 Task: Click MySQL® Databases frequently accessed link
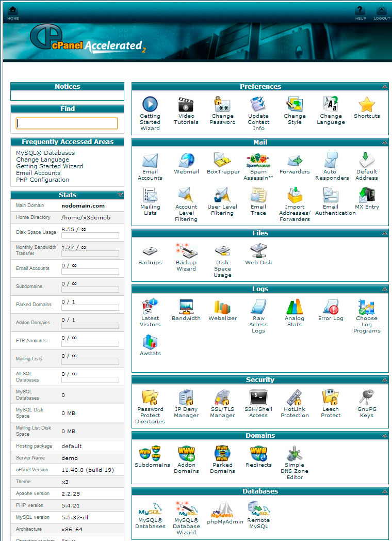coord(45,153)
